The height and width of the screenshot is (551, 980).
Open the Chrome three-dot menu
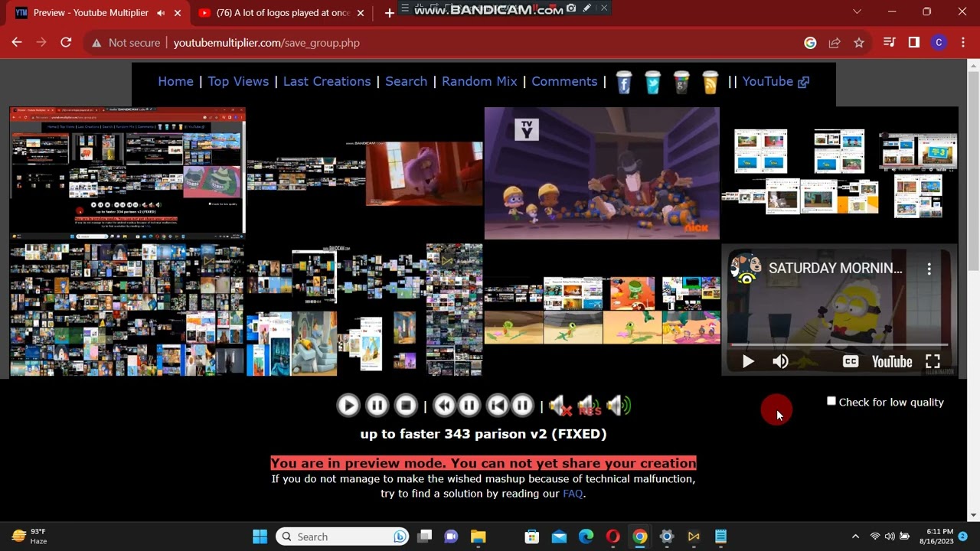tap(962, 43)
